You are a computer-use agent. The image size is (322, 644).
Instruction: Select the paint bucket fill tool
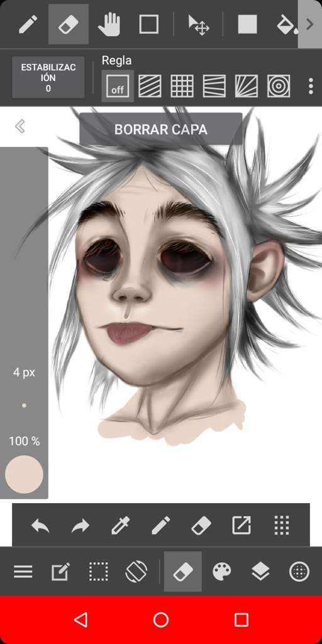click(287, 25)
